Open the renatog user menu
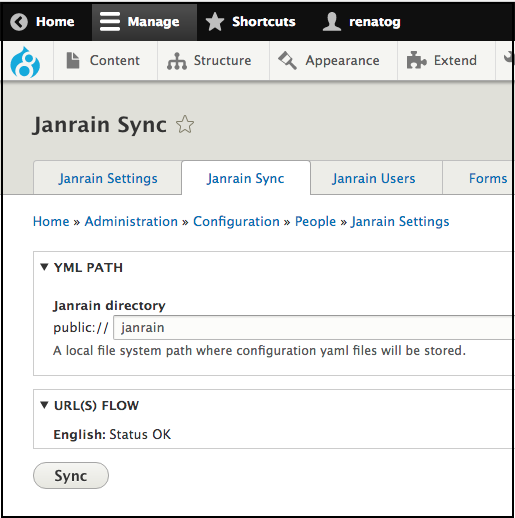 pos(362,22)
